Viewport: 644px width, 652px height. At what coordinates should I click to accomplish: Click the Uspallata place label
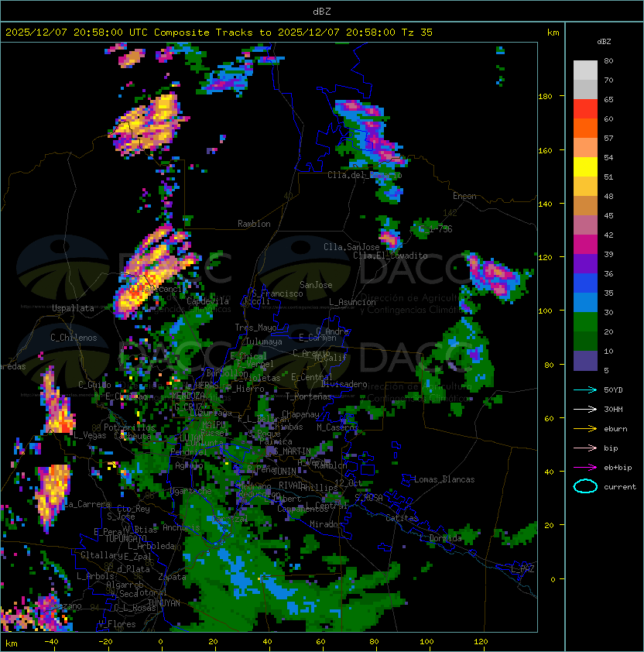(x=73, y=308)
